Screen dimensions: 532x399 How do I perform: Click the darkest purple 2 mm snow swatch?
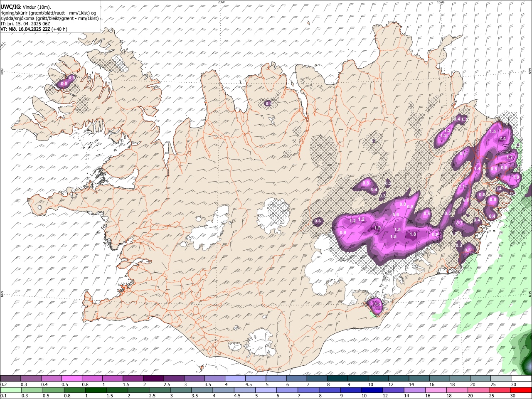pyautogui.click(x=153, y=379)
